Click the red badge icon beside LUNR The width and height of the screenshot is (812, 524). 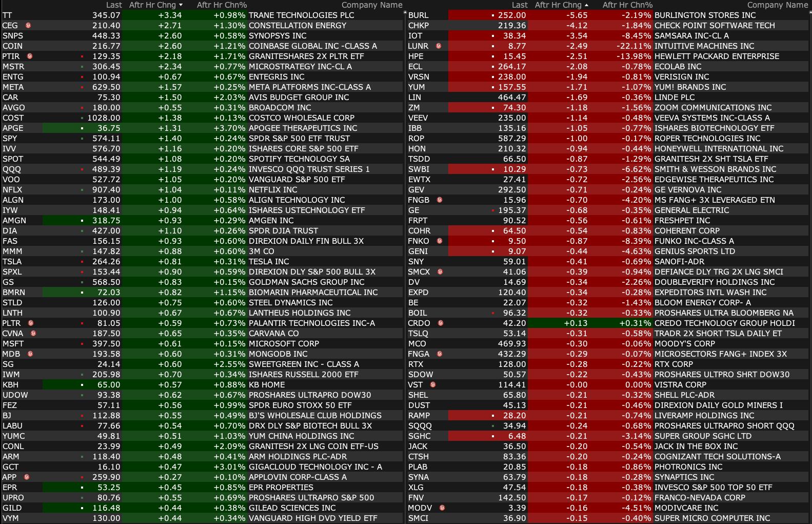coord(439,46)
